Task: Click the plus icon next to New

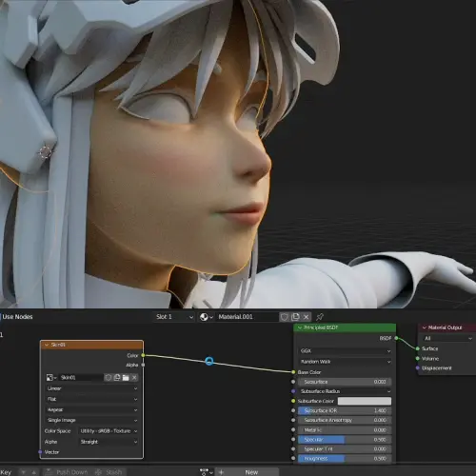Action: (x=222, y=472)
